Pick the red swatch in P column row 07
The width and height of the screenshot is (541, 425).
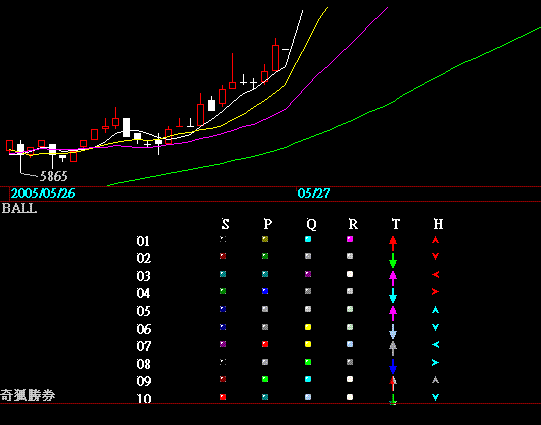pos(265,344)
